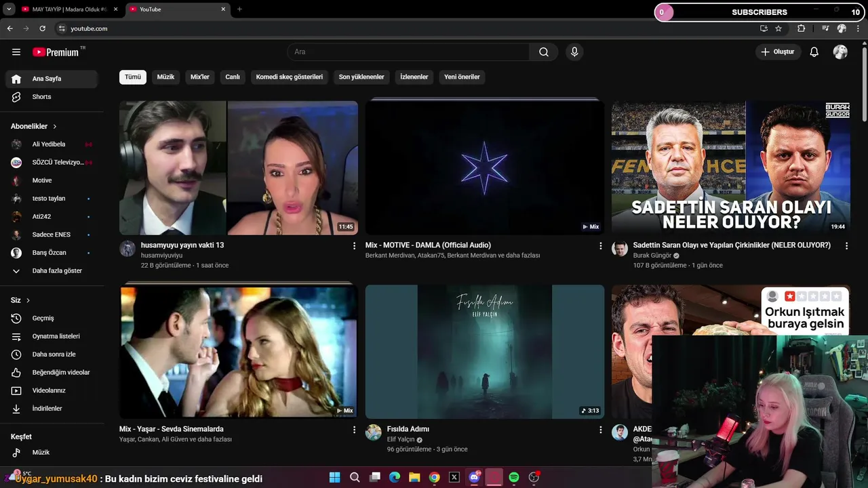Select Son yüklenenler filter chip
Viewport: 868px width, 488px height.
(361, 77)
